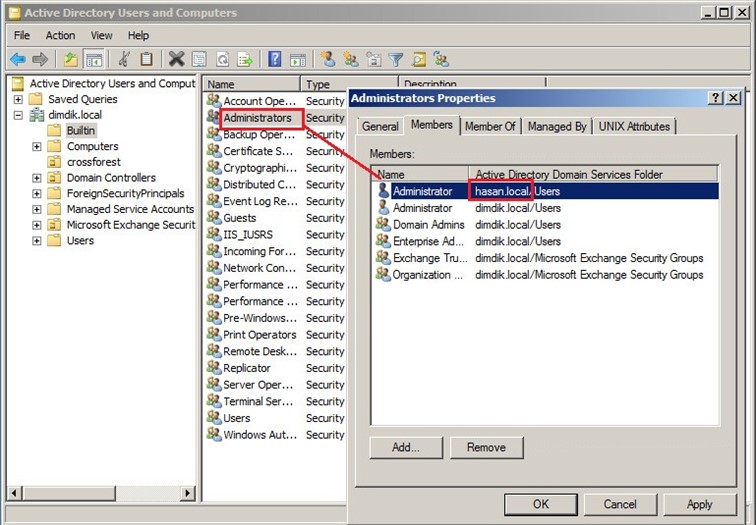
Task: Switch to the Member Of tab
Action: [490, 126]
